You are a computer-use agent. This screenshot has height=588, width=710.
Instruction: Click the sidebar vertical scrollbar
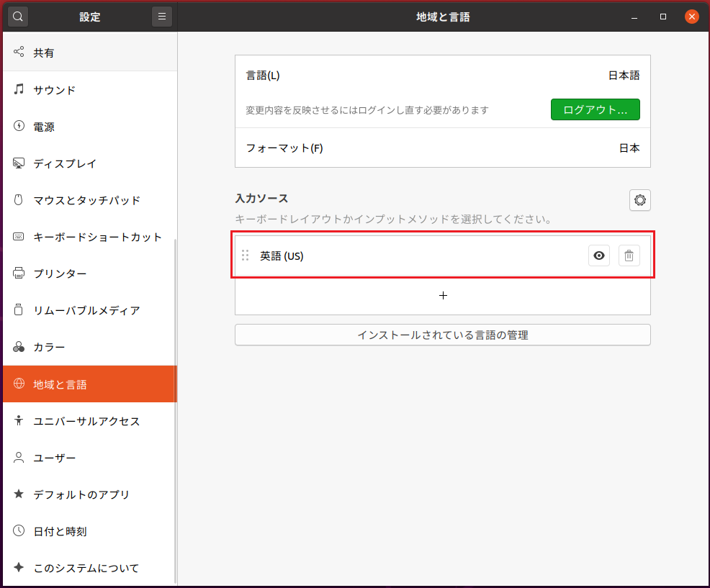175,411
